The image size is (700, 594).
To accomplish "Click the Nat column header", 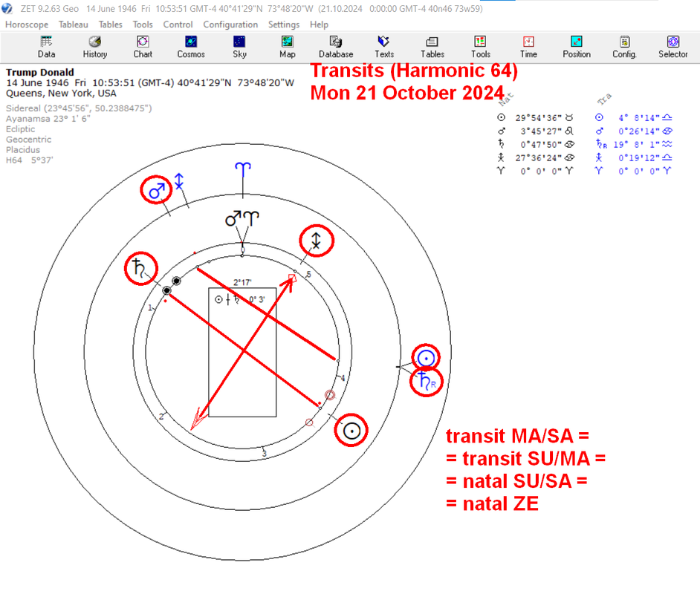I will click(506, 99).
